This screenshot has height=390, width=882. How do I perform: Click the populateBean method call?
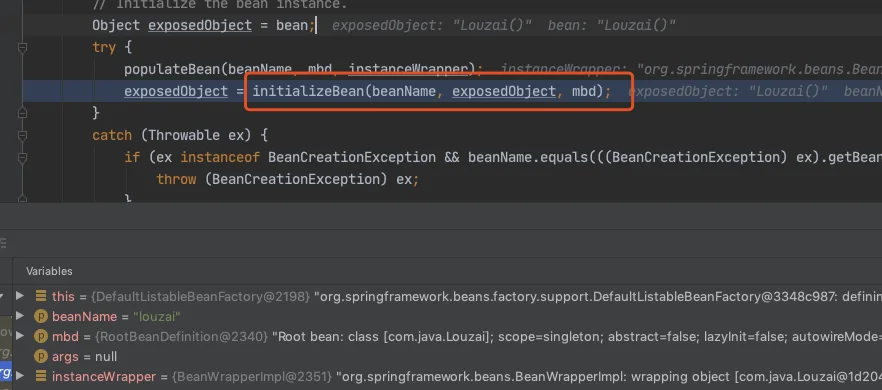[172, 69]
